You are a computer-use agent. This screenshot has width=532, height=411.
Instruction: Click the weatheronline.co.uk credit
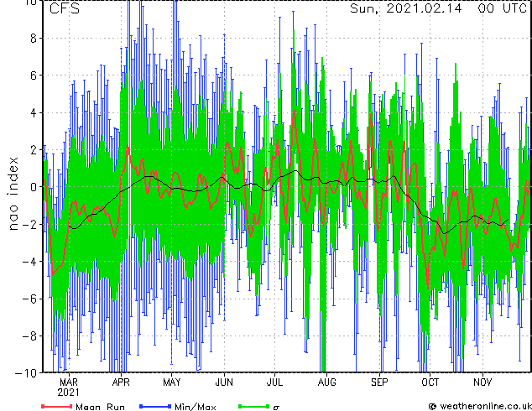click(486, 406)
